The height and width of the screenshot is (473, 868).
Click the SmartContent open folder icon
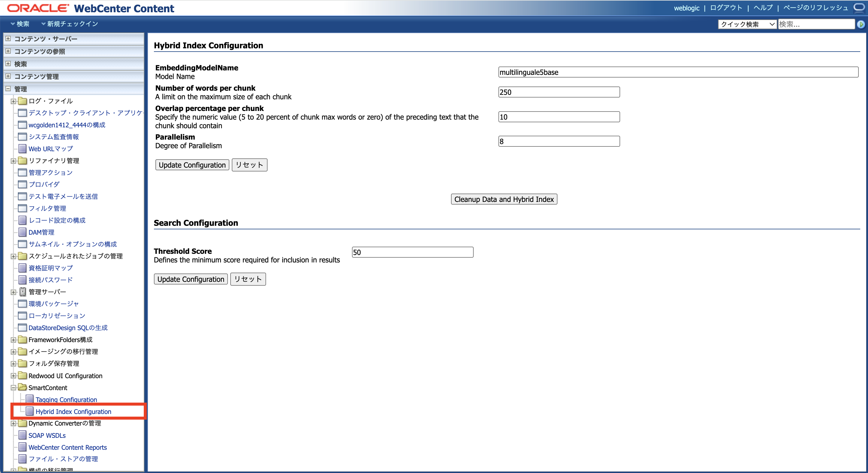(x=22, y=387)
